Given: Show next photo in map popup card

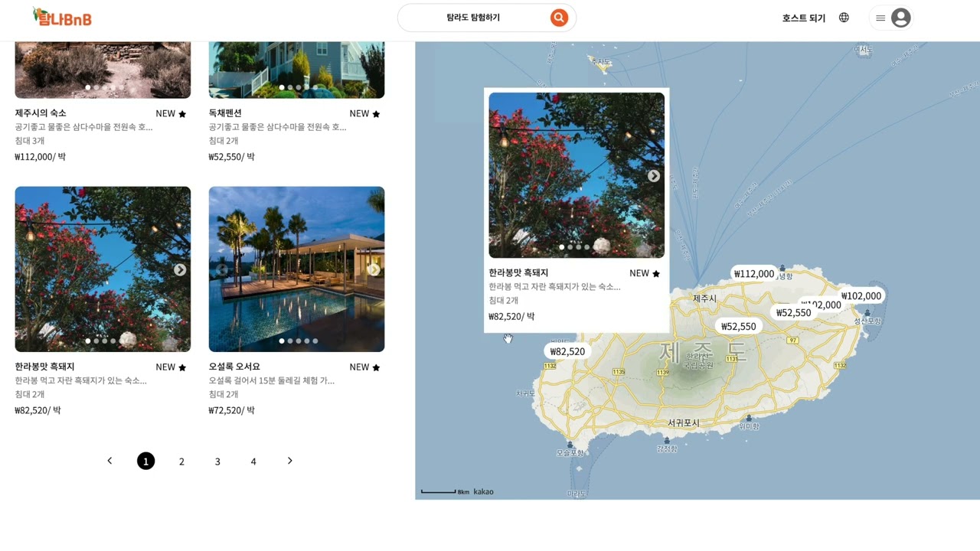Looking at the screenshot, I should click(653, 176).
